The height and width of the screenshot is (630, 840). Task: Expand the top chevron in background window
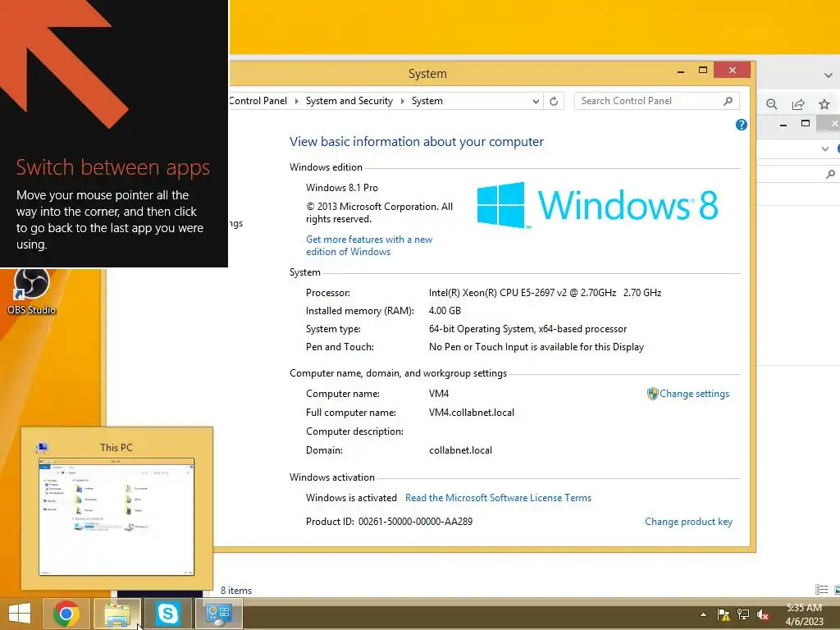(x=829, y=75)
